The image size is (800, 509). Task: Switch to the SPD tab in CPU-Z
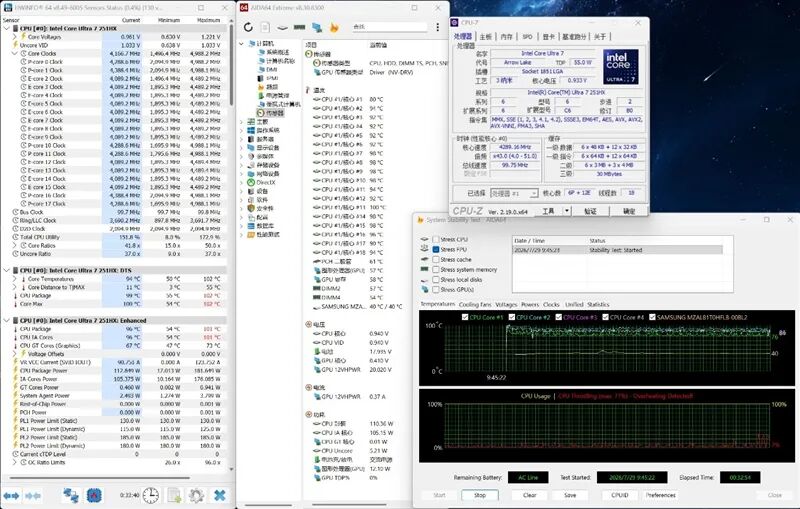pos(528,37)
